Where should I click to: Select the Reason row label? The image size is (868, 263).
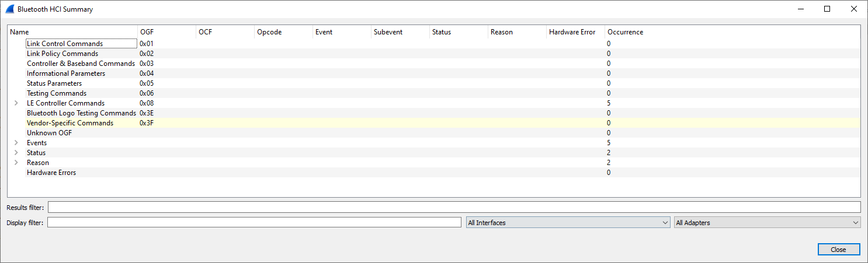coord(38,163)
